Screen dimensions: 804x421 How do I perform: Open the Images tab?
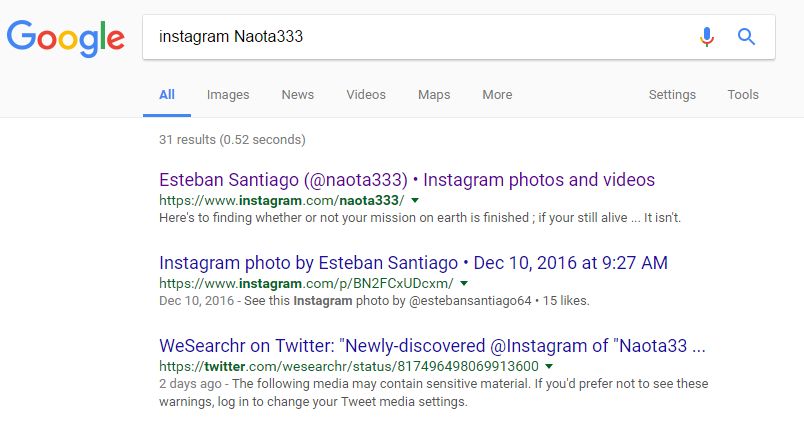pyautogui.click(x=228, y=95)
